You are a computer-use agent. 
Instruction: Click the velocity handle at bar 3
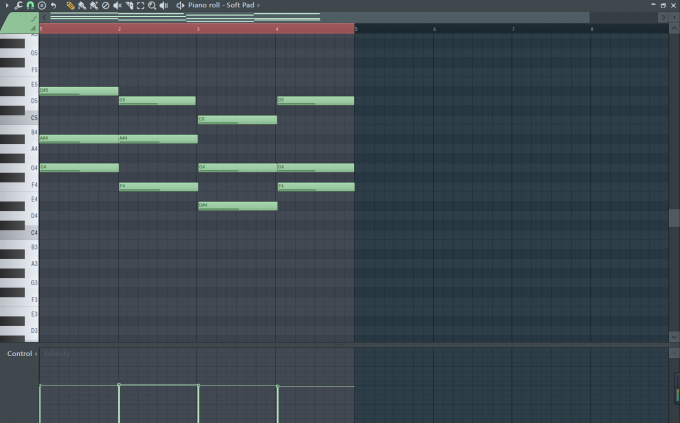[x=198, y=385]
